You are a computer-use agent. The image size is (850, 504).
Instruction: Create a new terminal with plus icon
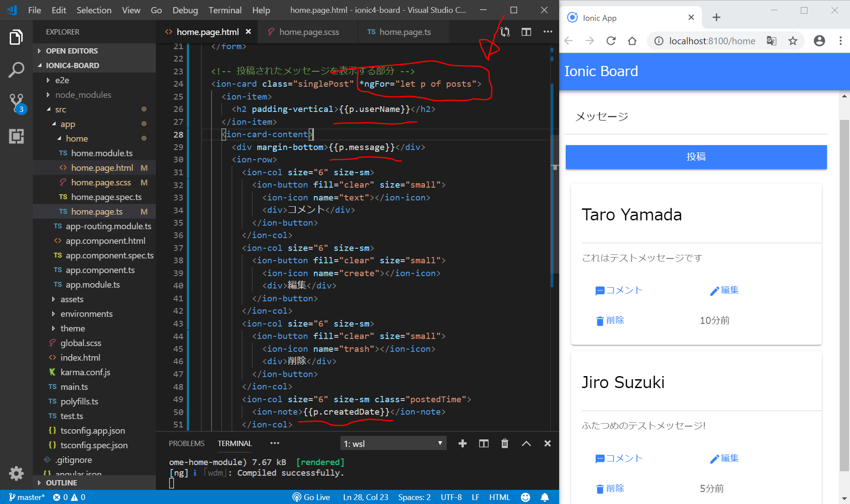(462, 443)
